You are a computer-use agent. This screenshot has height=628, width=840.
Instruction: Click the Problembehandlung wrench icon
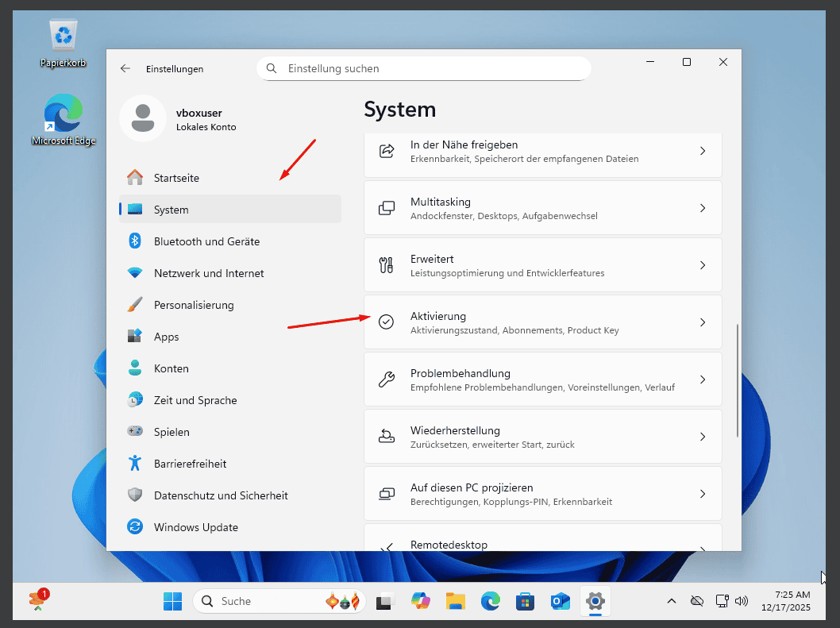point(387,379)
